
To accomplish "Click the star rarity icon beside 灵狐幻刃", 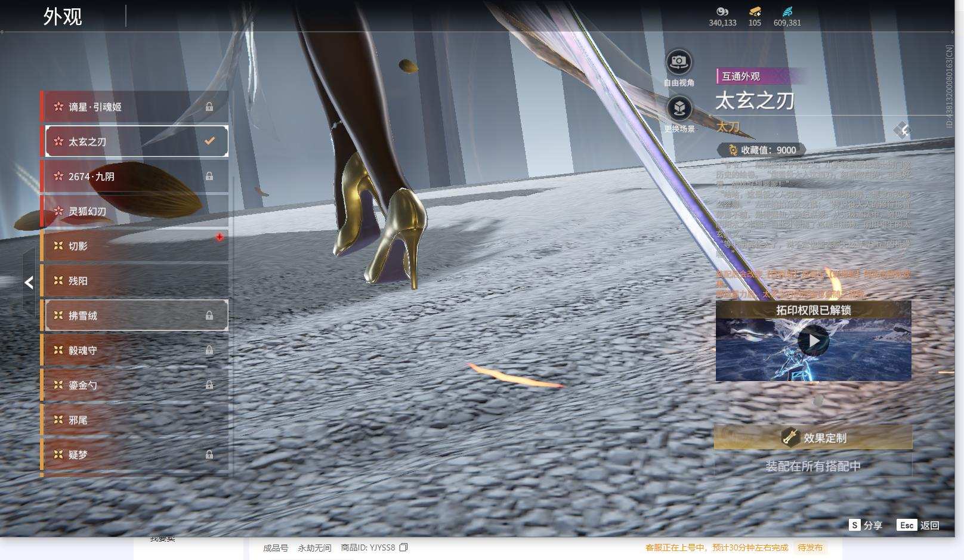I will point(58,211).
